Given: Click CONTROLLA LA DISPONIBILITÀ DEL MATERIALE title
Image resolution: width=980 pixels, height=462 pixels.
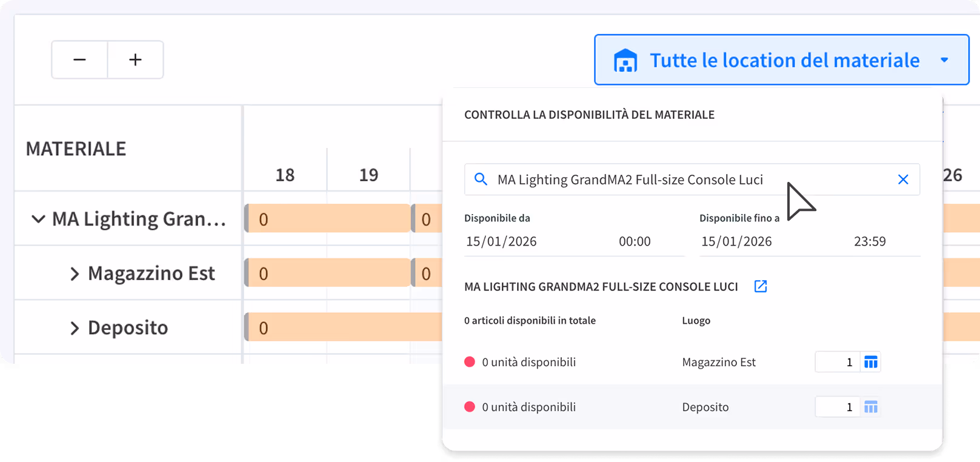Looking at the screenshot, I should click(x=589, y=115).
